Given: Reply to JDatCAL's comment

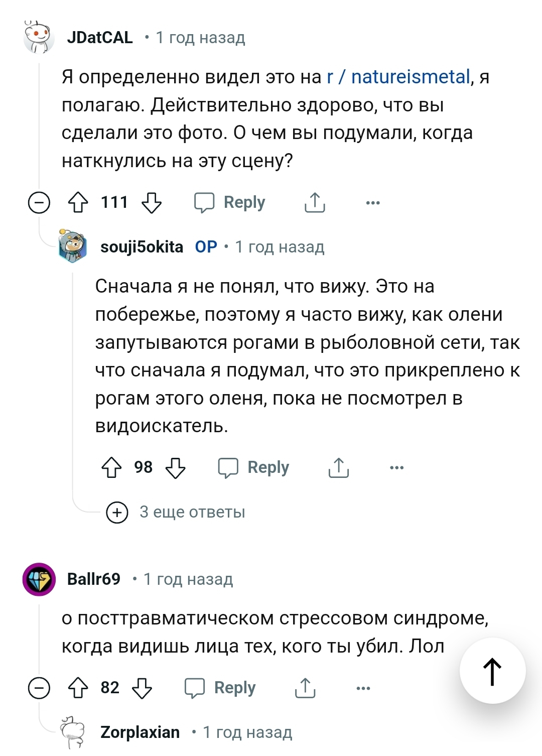Looking at the screenshot, I should 230,203.
